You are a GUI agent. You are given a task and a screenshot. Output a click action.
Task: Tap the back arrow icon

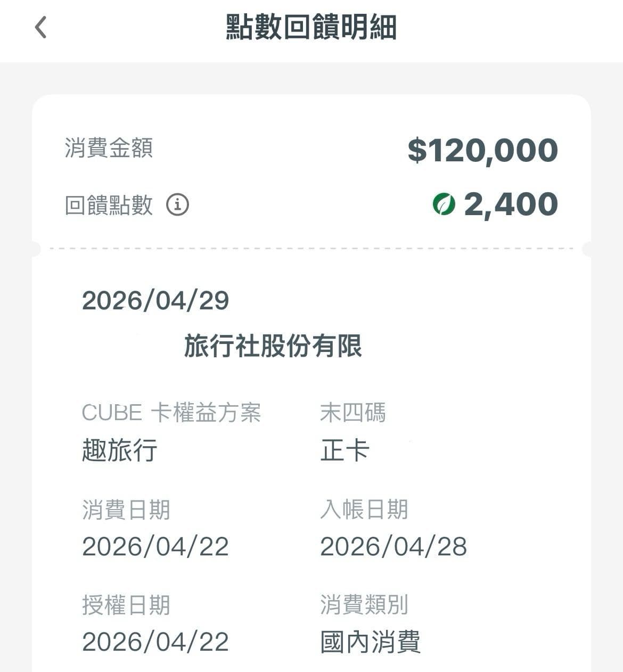pyautogui.click(x=41, y=27)
